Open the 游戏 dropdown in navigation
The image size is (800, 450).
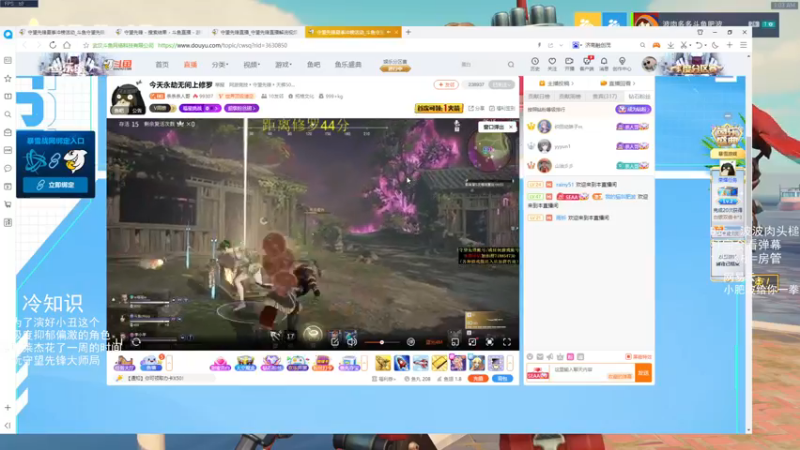click(x=283, y=65)
